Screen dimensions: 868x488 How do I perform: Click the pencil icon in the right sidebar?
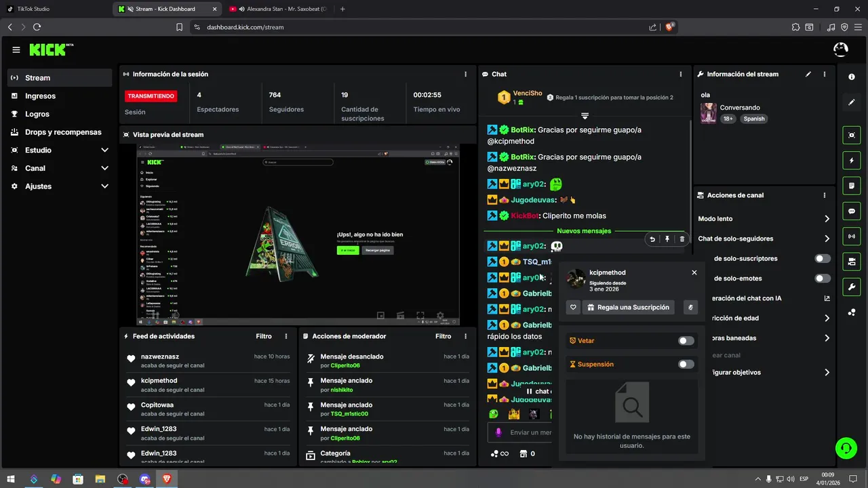click(x=852, y=102)
